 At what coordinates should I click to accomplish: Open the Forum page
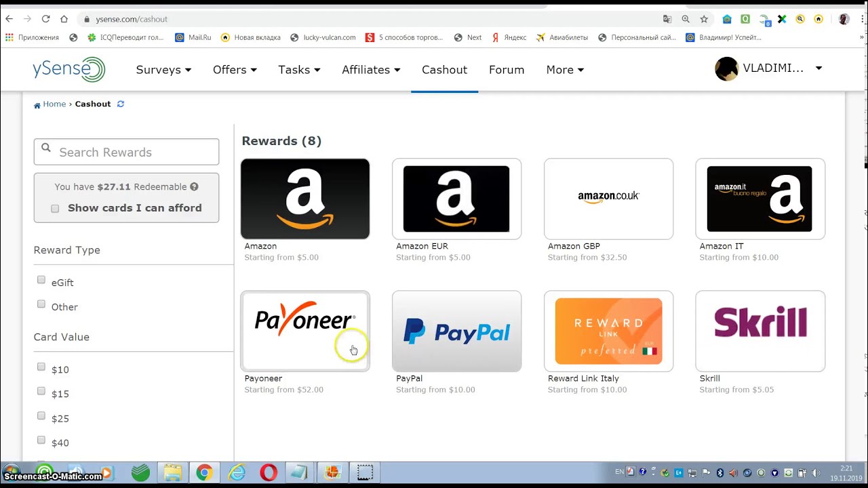507,70
